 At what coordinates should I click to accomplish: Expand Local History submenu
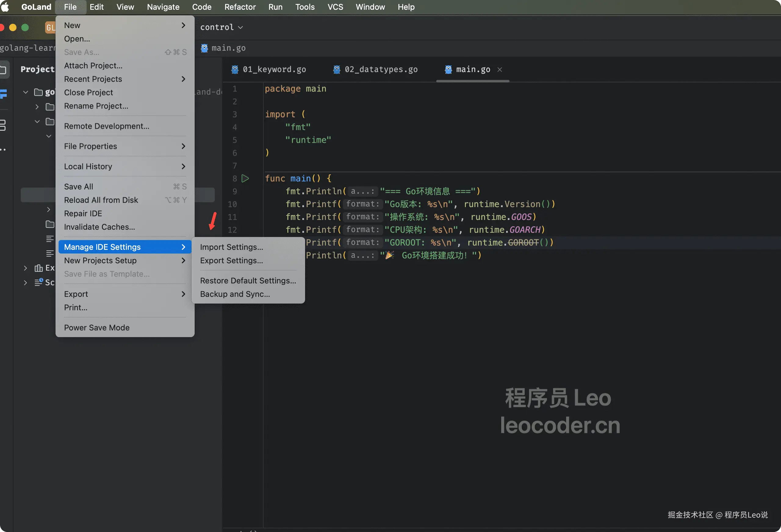point(125,166)
